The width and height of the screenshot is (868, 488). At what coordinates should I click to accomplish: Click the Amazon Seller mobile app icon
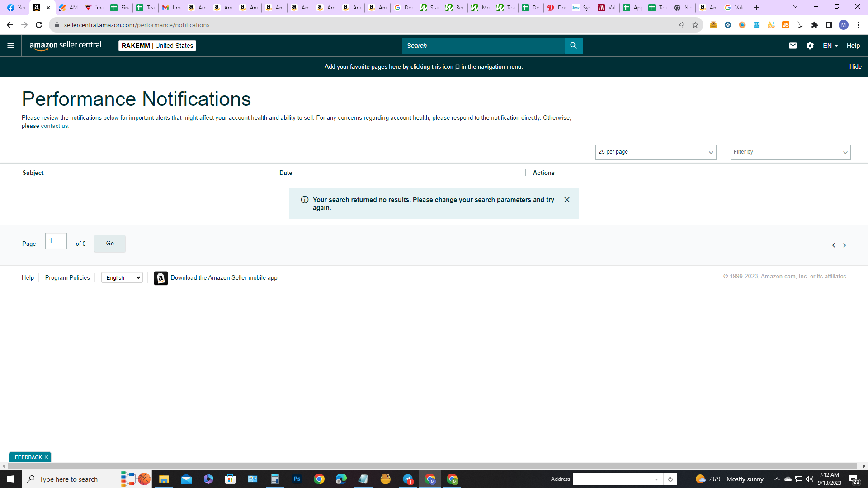coord(160,278)
